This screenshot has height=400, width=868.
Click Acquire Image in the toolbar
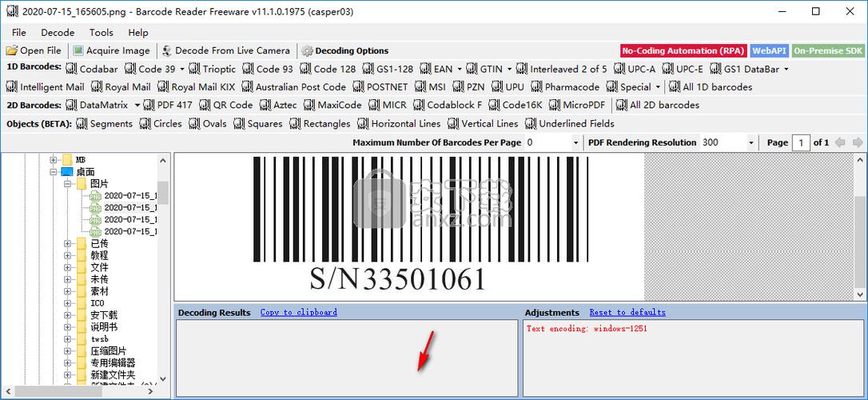pyautogui.click(x=112, y=50)
